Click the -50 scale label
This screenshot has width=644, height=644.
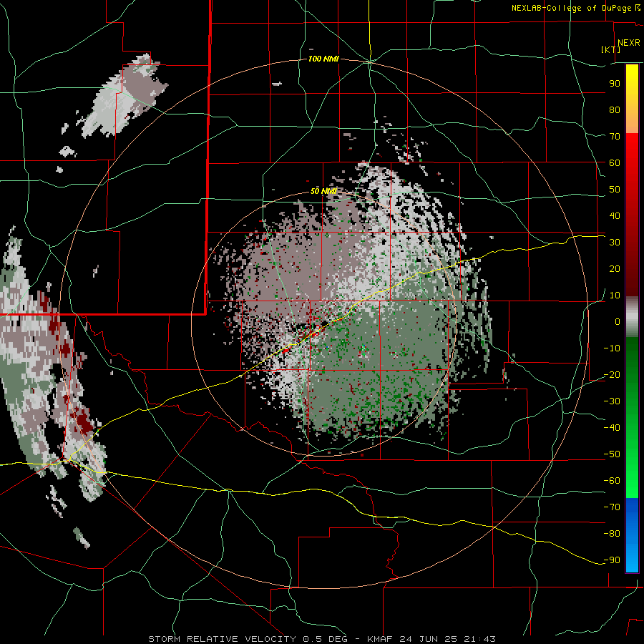[612, 454]
